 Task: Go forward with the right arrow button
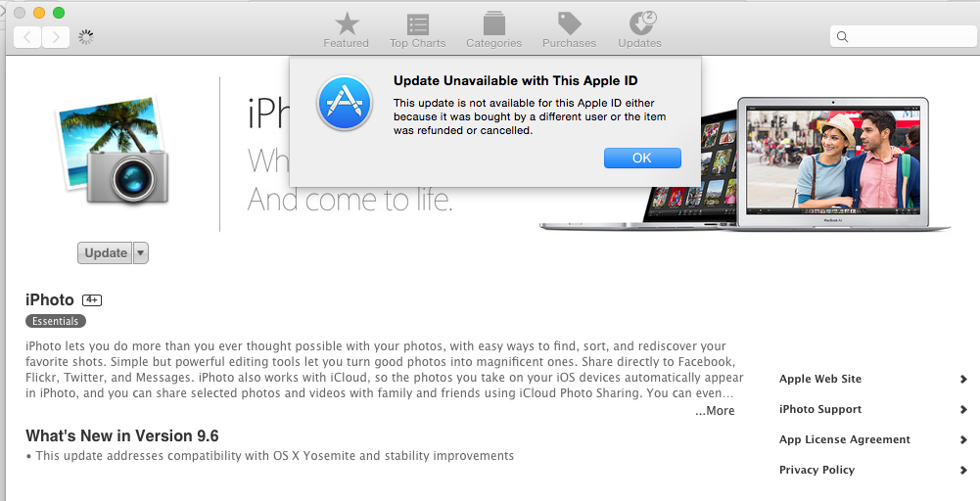[x=56, y=37]
